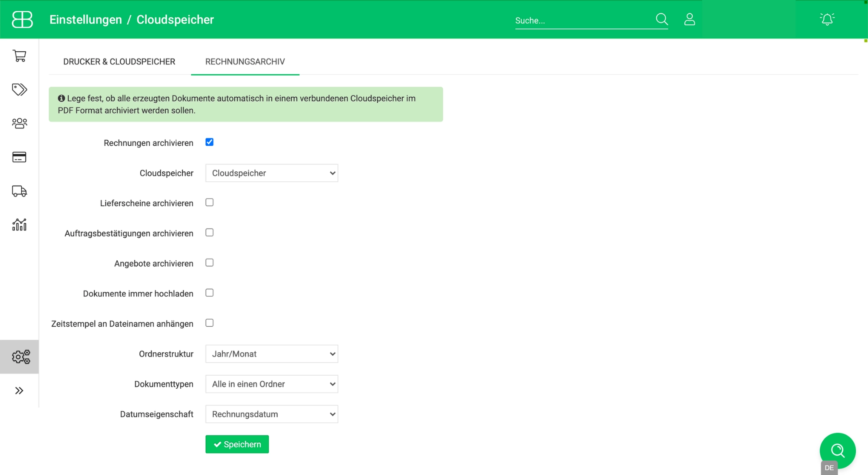
Task: Click the info icon in the green notice
Action: pyautogui.click(x=61, y=98)
